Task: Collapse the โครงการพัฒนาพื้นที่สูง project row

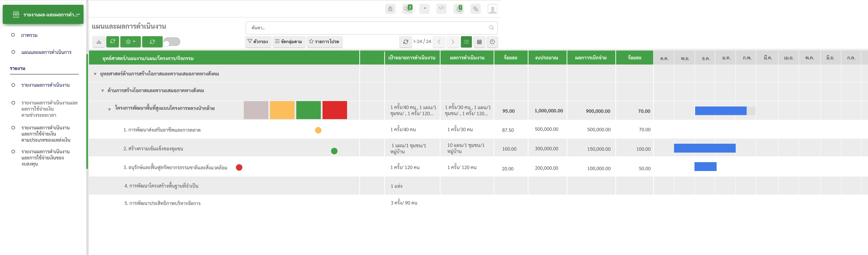Action: (x=109, y=109)
